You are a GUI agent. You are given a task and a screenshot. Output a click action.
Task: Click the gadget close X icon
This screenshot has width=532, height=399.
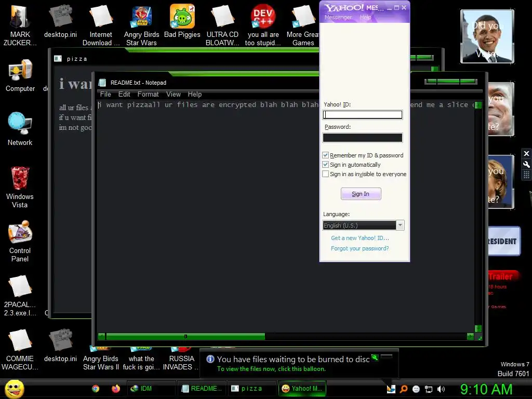tap(527, 154)
